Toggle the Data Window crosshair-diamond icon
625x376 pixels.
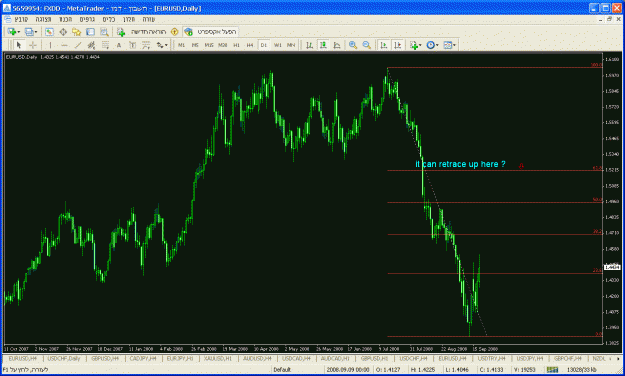click(x=63, y=31)
